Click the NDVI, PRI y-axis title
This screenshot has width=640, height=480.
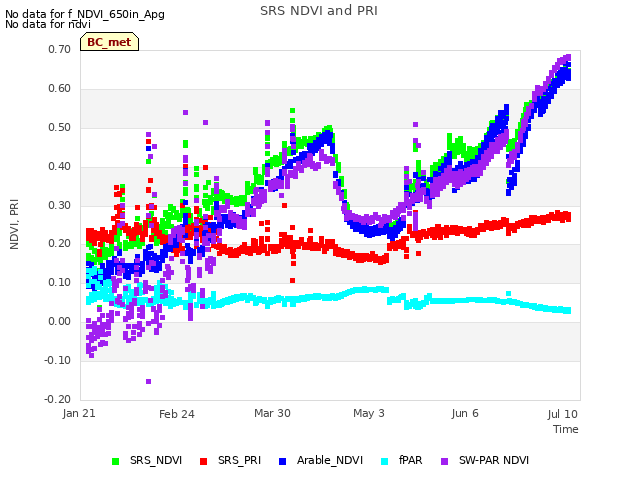click(x=14, y=224)
